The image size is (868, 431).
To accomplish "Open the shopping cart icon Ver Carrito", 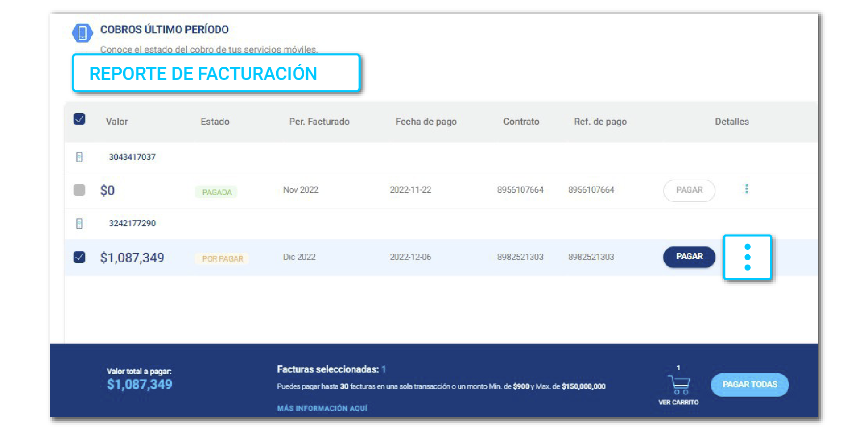I will coord(679,384).
